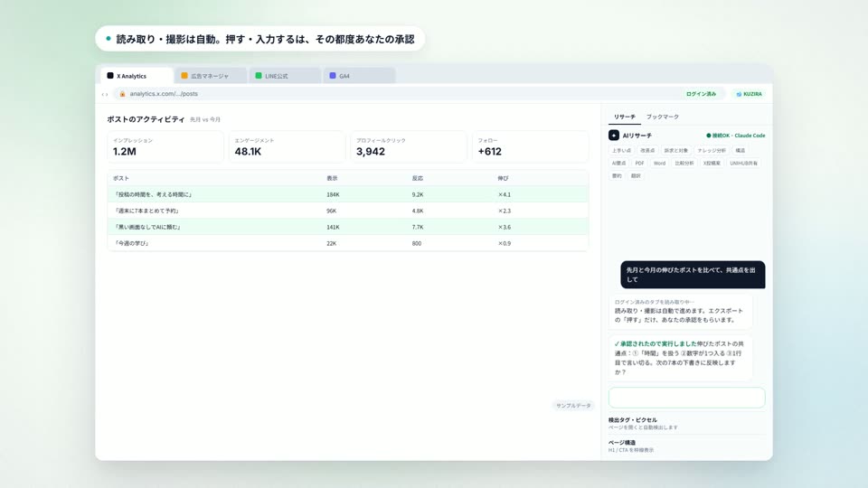
Task: Select the 「投稿の時間を、考える時間に」 row
Action: click(347, 195)
